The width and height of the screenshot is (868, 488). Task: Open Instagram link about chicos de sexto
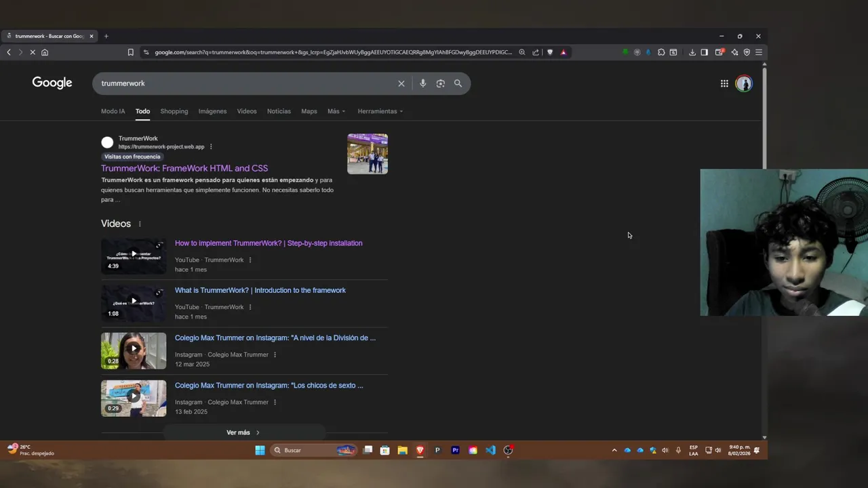pos(269,385)
